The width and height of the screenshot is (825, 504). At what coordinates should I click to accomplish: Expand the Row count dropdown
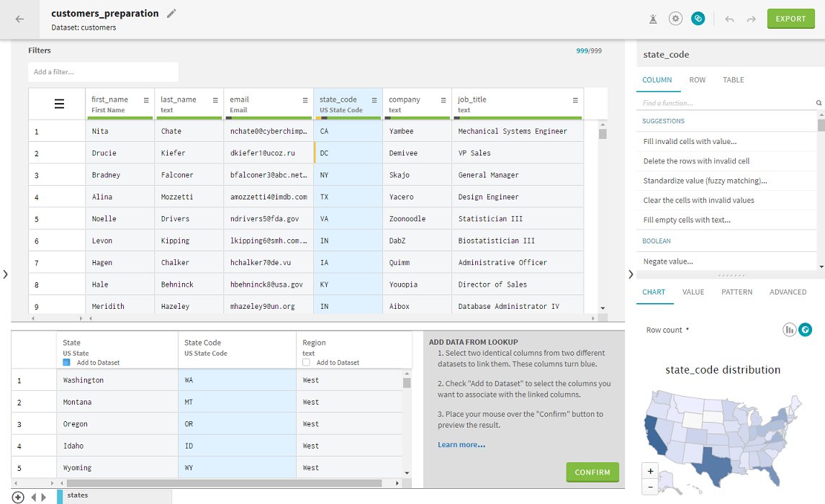[667, 330]
